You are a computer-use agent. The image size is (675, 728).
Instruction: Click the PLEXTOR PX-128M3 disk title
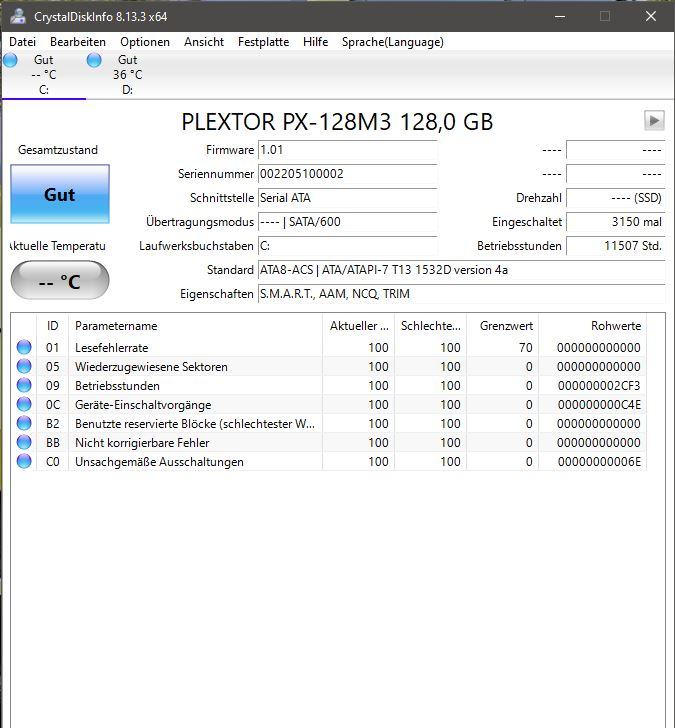click(337, 122)
